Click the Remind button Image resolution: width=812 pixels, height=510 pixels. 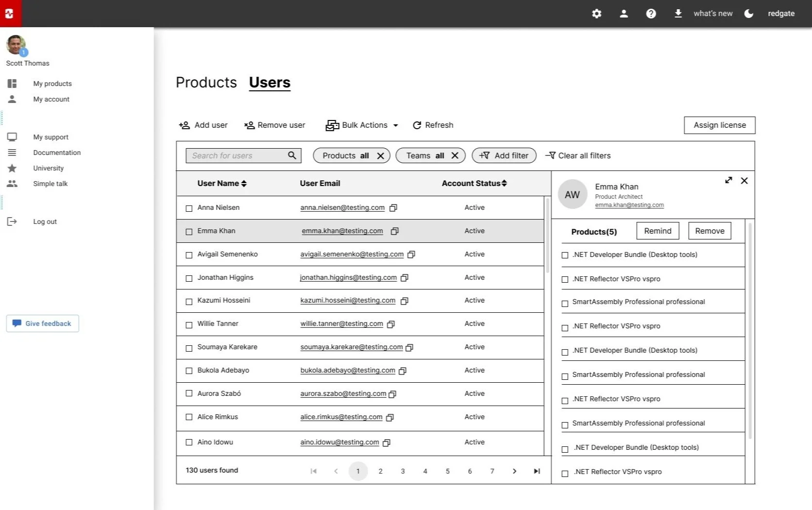tap(658, 231)
